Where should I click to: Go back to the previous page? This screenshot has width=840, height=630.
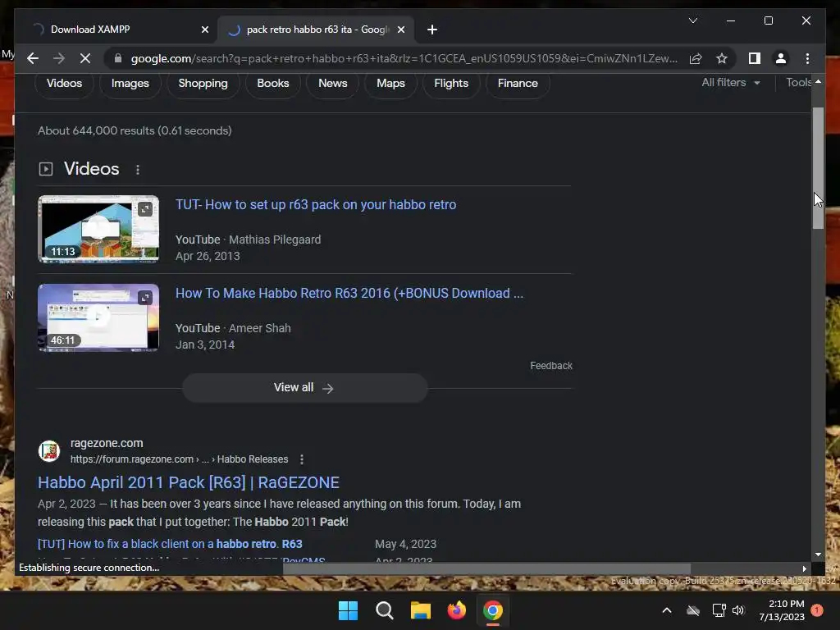33,58
